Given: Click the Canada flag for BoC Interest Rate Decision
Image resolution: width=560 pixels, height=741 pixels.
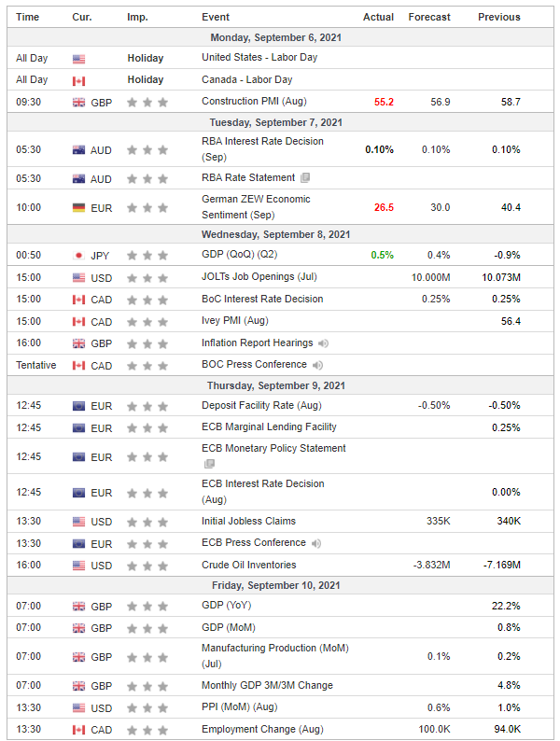Looking at the screenshot, I should (79, 300).
